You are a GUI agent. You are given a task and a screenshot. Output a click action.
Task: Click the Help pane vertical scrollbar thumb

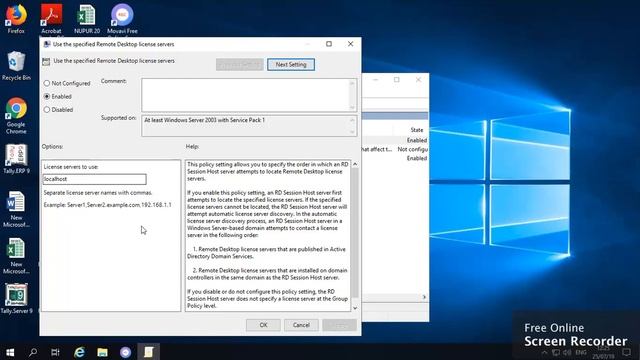(x=355, y=233)
